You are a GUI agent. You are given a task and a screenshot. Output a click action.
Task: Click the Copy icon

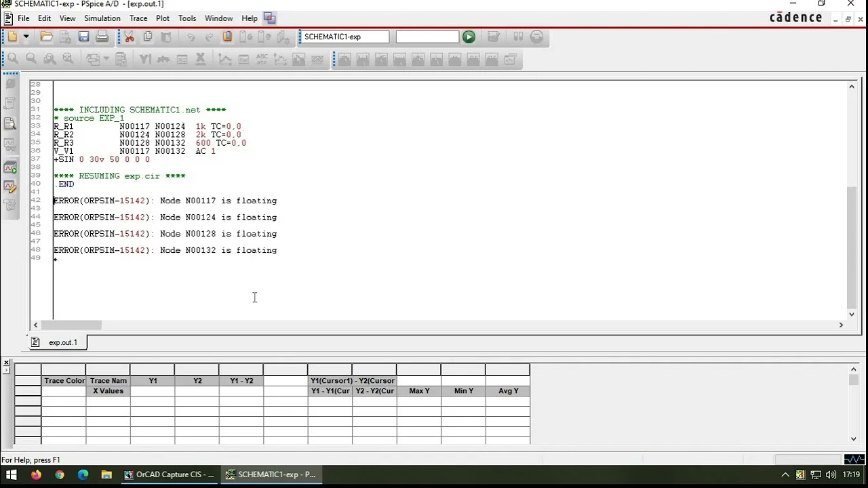point(148,37)
